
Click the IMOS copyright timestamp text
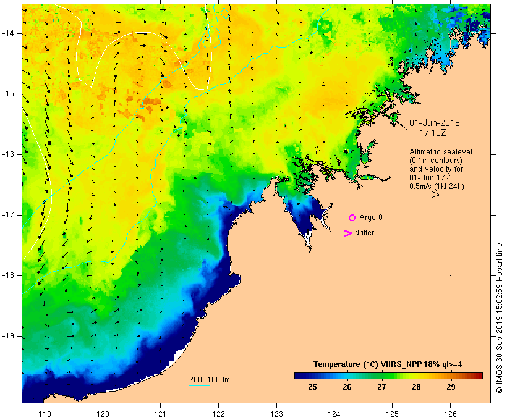499,318
